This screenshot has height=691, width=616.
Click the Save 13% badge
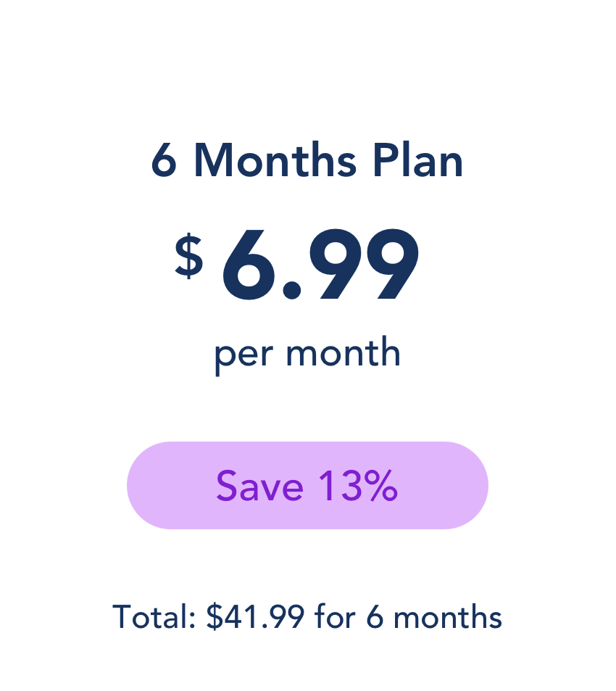(307, 485)
